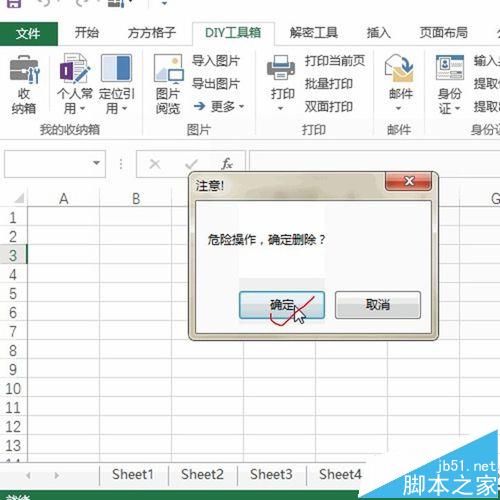Switch to Sheet2 tab
This screenshot has height=500, width=500.
[202, 475]
